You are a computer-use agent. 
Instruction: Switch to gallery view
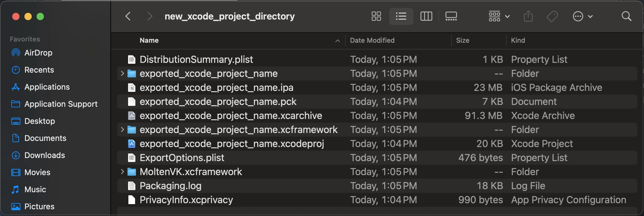point(451,16)
